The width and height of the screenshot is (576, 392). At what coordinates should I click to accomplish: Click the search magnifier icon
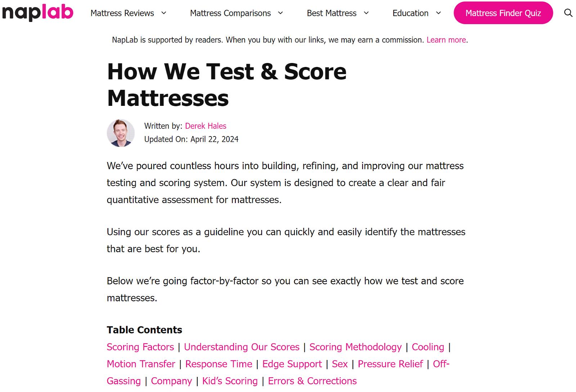[x=568, y=13]
